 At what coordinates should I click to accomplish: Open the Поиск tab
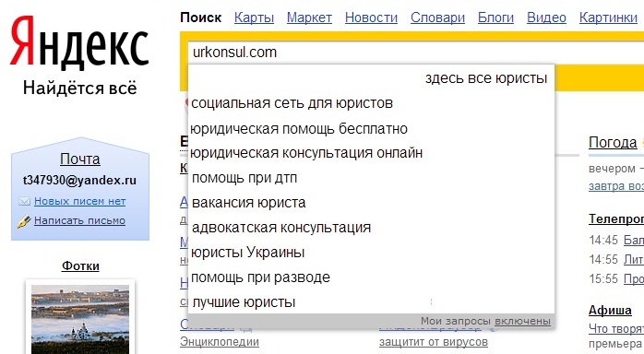click(201, 18)
